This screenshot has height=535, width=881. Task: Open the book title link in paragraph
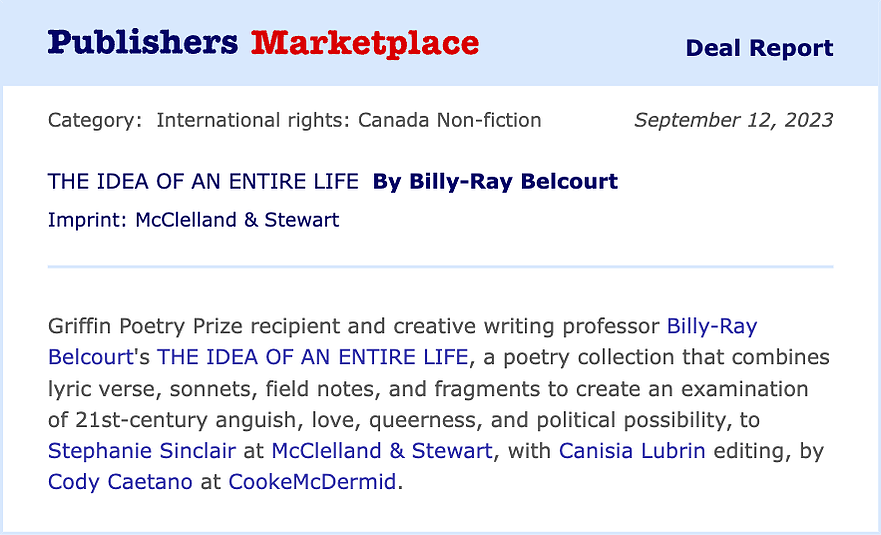[x=312, y=357]
